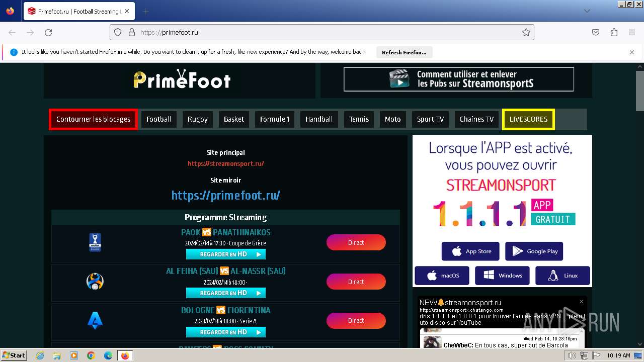Close the streamonsport.ru chat popup
Image resolution: width=644 pixels, height=362 pixels.
point(581,302)
